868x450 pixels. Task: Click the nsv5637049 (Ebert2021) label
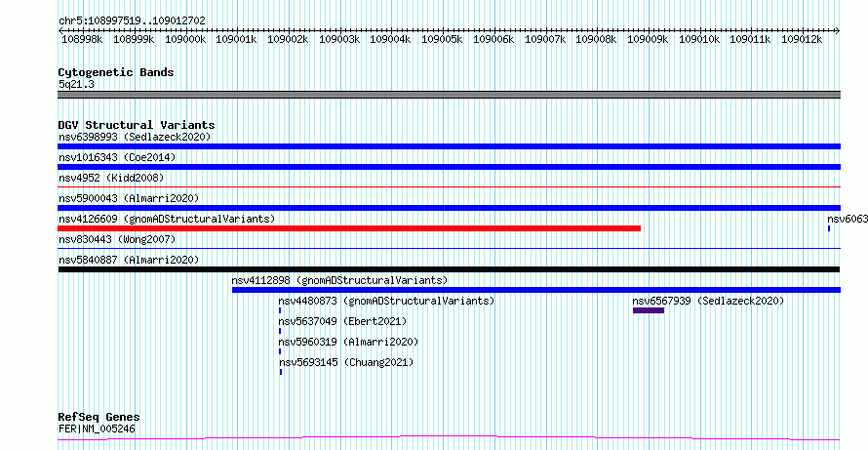342,321
